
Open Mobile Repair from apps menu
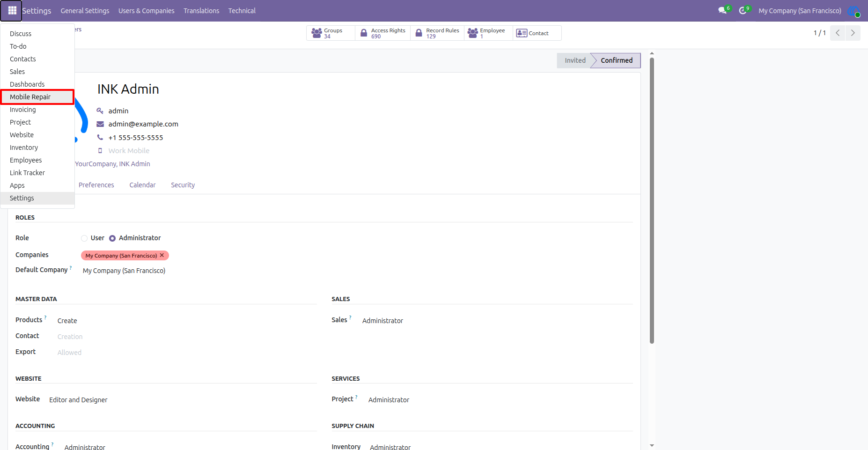click(x=37, y=97)
